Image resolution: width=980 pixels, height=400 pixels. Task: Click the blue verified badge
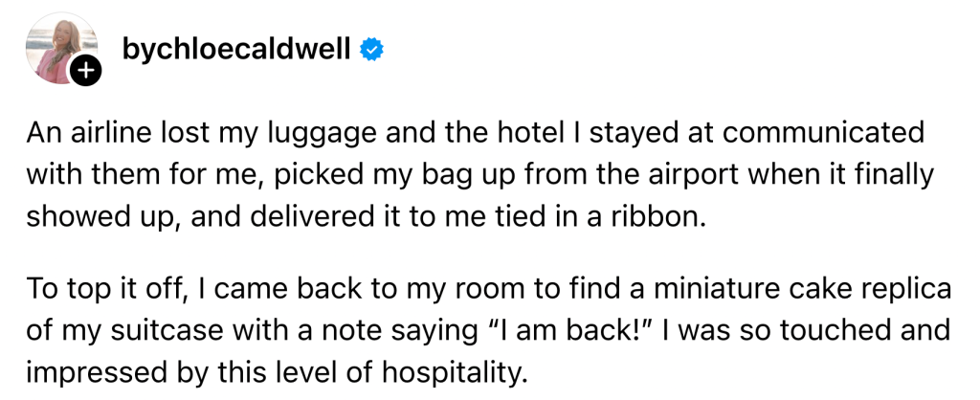pos(371,50)
